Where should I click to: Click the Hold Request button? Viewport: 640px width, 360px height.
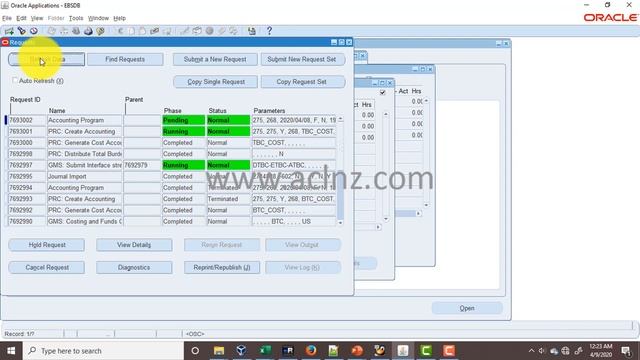tap(47, 245)
